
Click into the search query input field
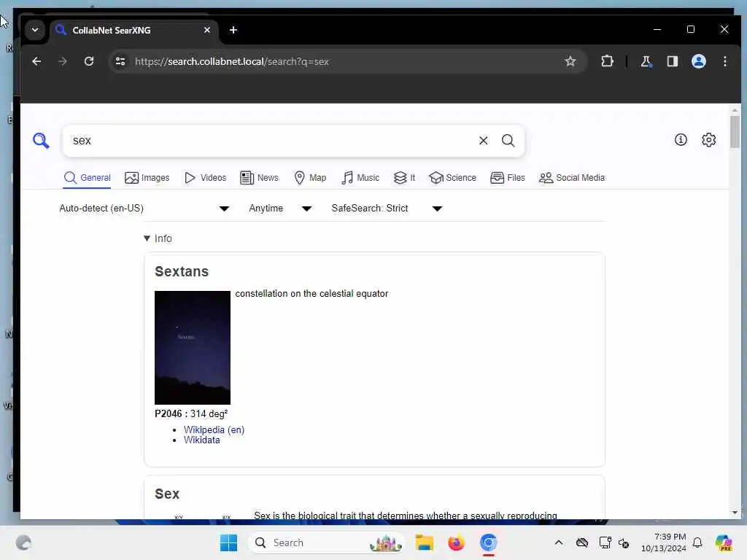(271, 141)
